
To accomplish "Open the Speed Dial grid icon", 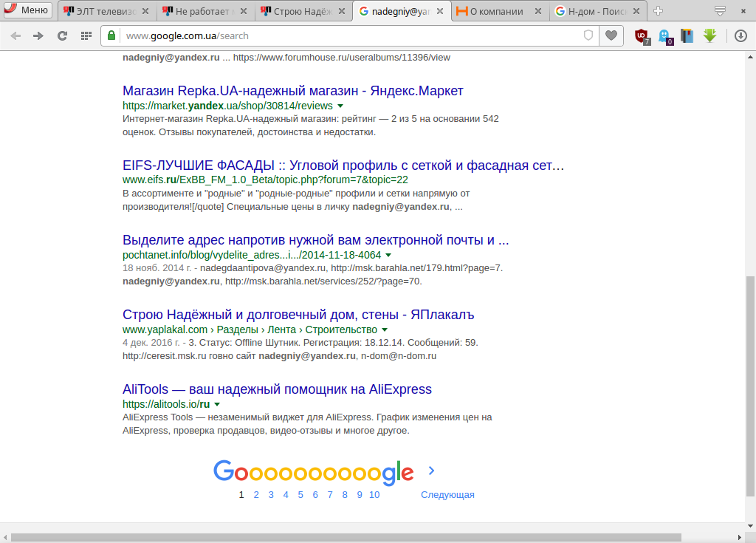I will pyautogui.click(x=86, y=35).
